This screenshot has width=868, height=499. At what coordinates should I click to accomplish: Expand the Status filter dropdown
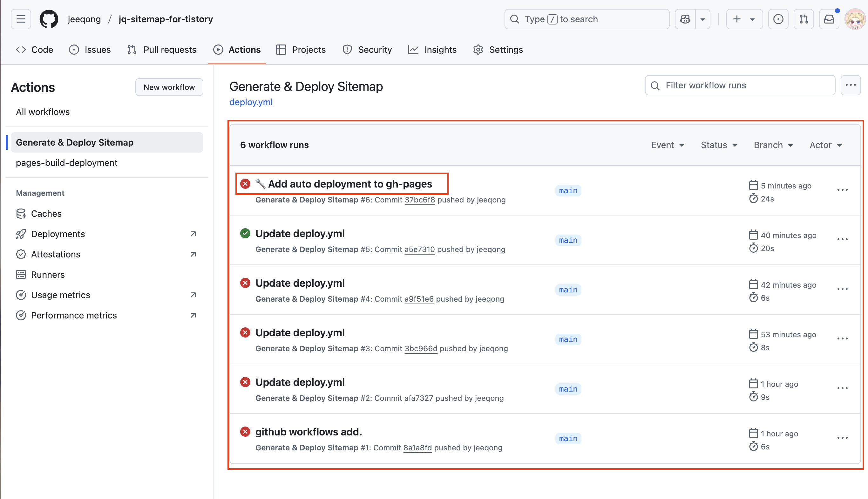coord(719,145)
